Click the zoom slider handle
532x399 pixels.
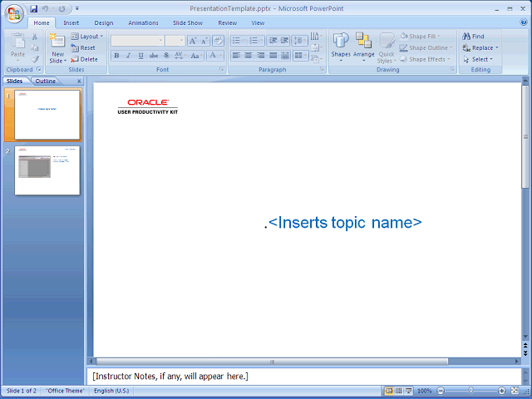[470, 391]
